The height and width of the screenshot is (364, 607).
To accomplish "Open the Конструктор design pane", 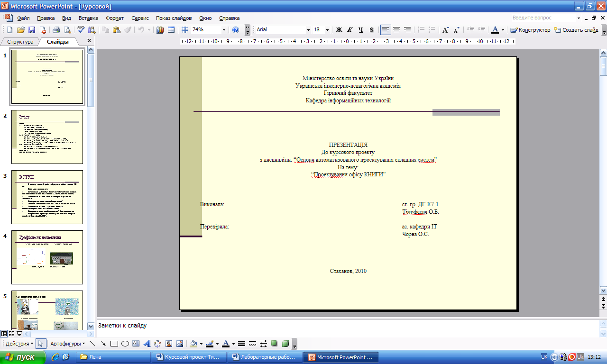I will coord(530,30).
